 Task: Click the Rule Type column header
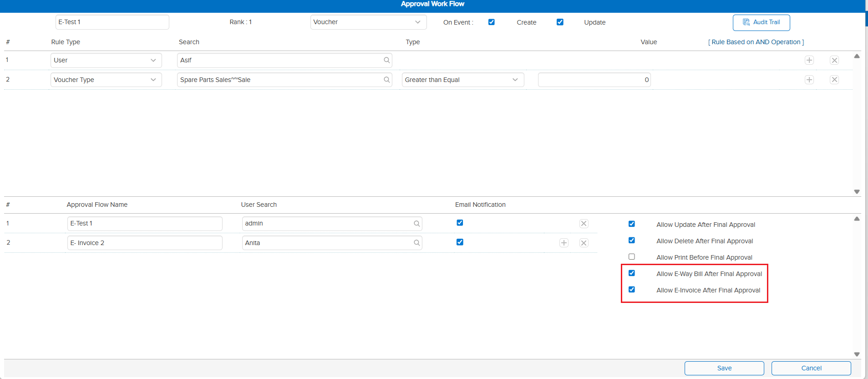[x=66, y=42]
